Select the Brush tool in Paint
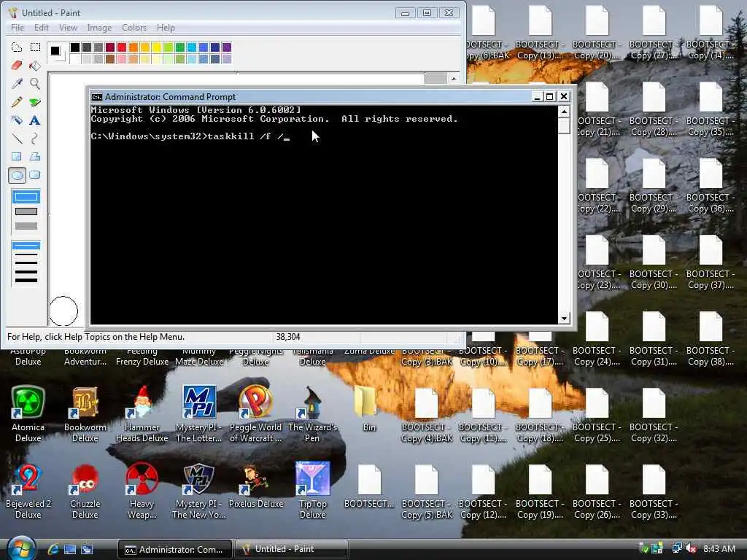Screen dimensions: 747x560 click(x=35, y=102)
